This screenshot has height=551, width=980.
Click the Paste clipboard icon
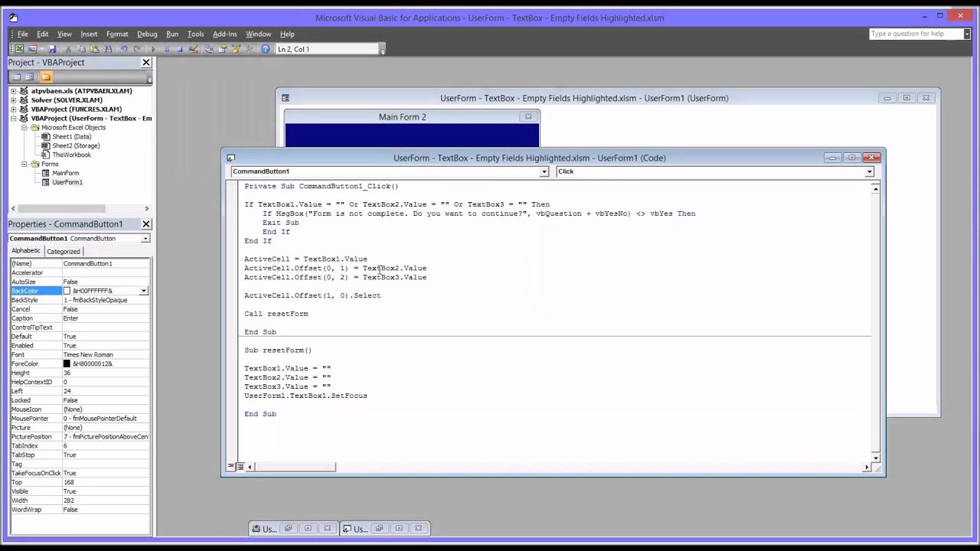(94, 49)
